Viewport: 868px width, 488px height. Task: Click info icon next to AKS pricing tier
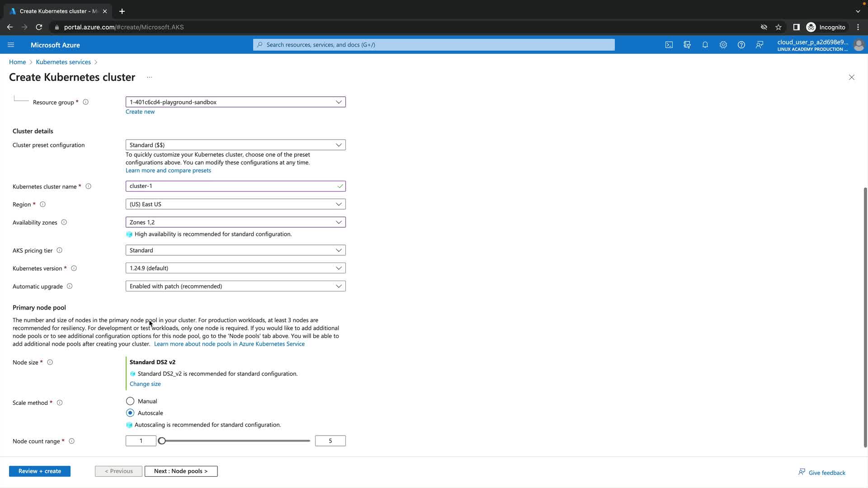click(59, 250)
